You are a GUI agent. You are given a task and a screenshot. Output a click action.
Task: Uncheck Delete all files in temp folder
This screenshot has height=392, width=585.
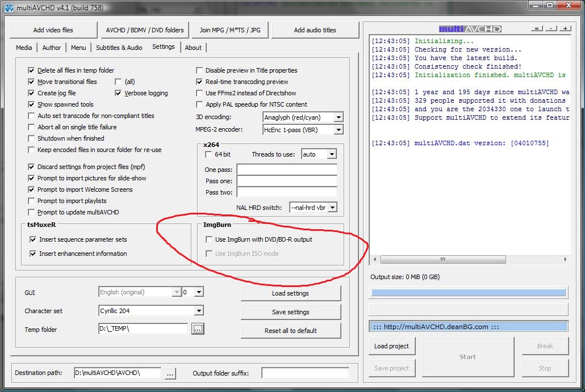(32, 70)
